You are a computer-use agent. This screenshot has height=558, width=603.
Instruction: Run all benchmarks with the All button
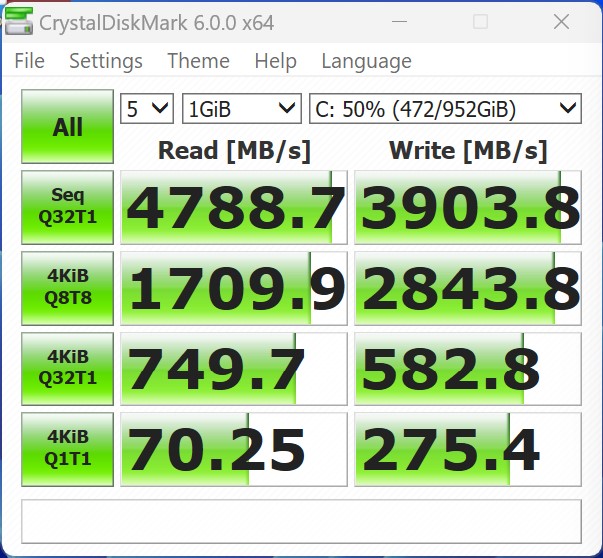click(67, 127)
